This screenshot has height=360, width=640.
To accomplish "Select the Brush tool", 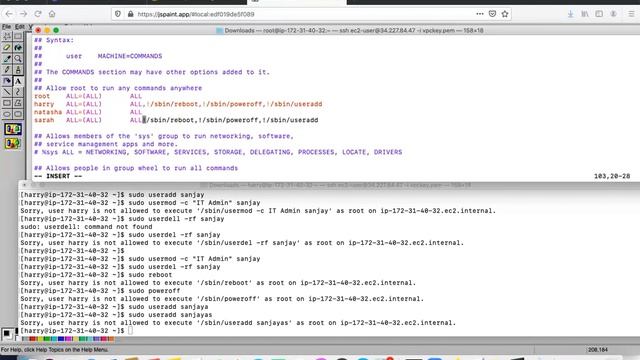I will point(18,70).
